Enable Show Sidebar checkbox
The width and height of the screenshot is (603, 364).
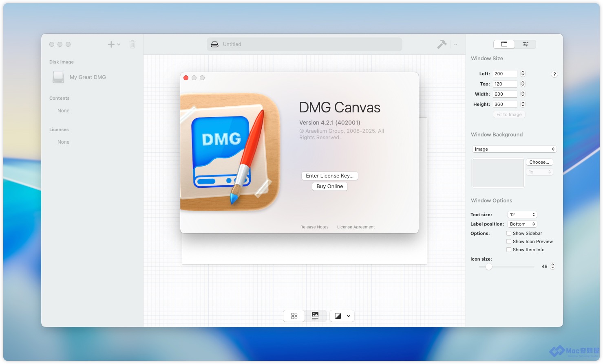(x=509, y=233)
